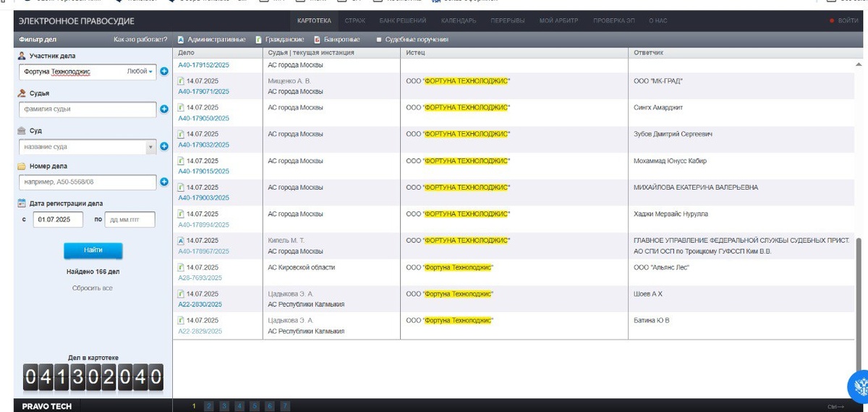Viewport: 868px width, 412px height.
Task: Click civil case icon of A40-179032/2025
Action: (182, 135)
